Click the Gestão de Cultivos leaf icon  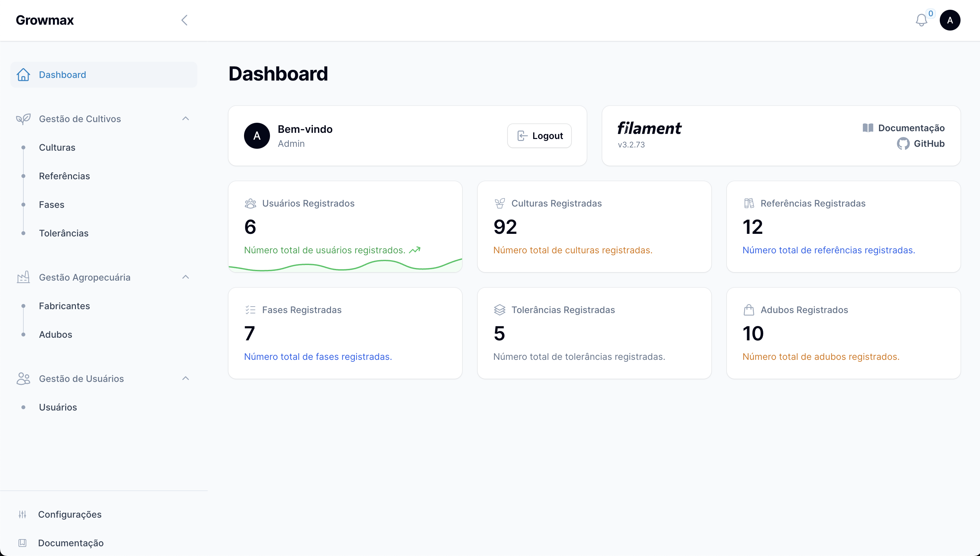pyautogui.click(x=23, y=119)
